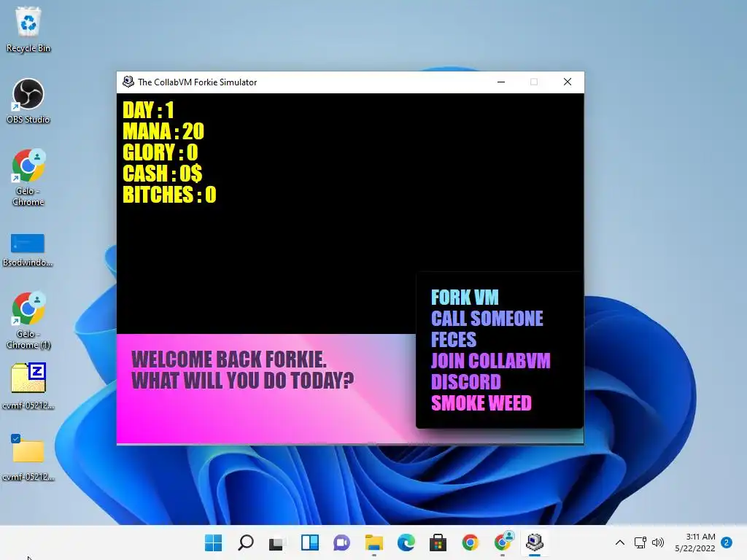Minimize the Forkie Simulator window
This screenshot has width=747, height=560.
point(501,82)
